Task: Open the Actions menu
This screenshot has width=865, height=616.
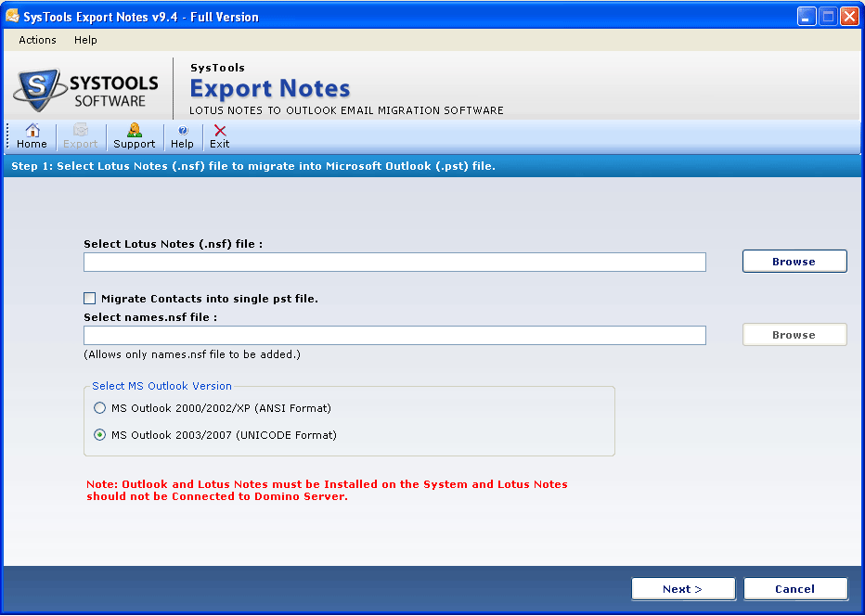Action: click(37, 40)
